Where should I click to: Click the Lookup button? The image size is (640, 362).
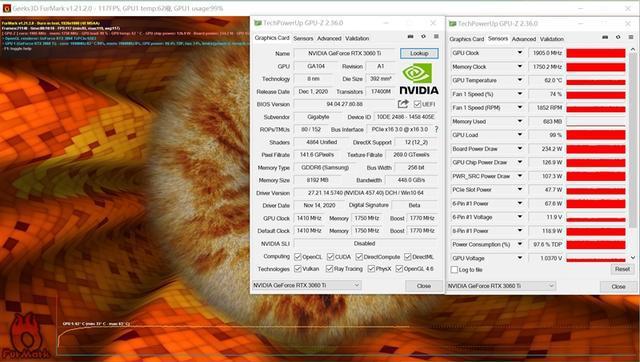(419, 53)
